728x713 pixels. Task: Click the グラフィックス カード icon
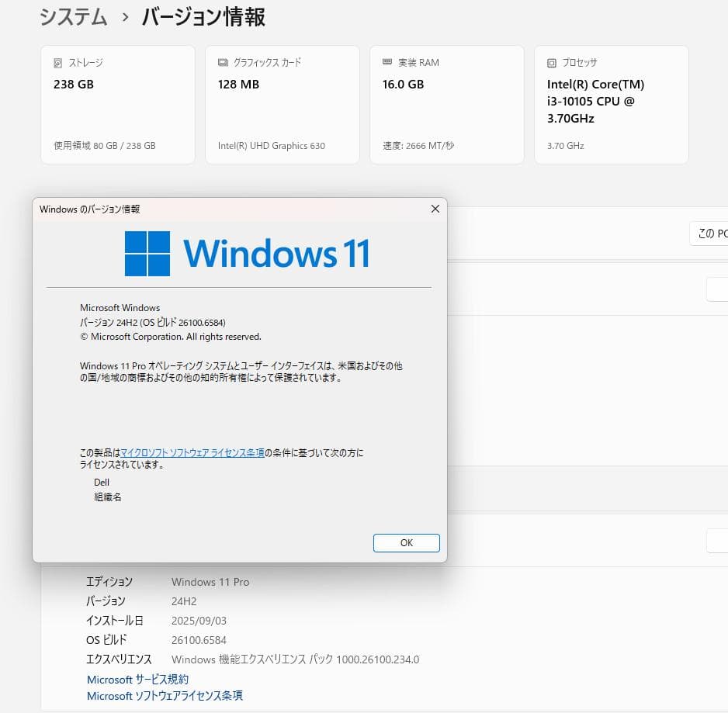pos(221,62)
